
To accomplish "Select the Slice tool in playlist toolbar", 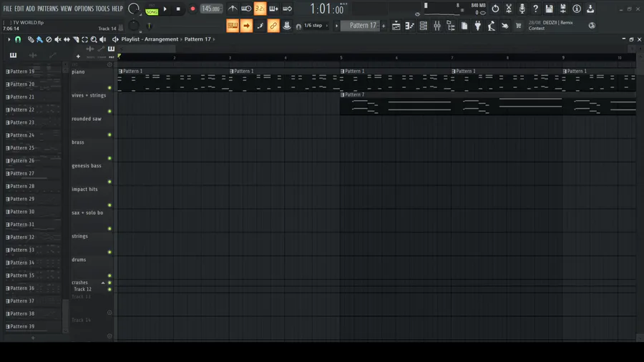I will (x=76, y=39).
